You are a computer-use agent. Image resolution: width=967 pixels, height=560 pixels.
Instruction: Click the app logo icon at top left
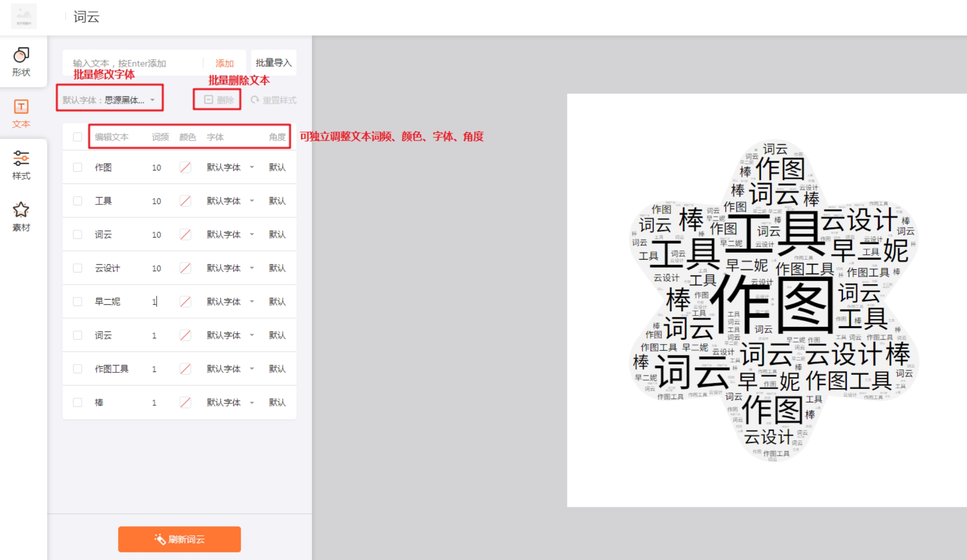coord(25,15)
